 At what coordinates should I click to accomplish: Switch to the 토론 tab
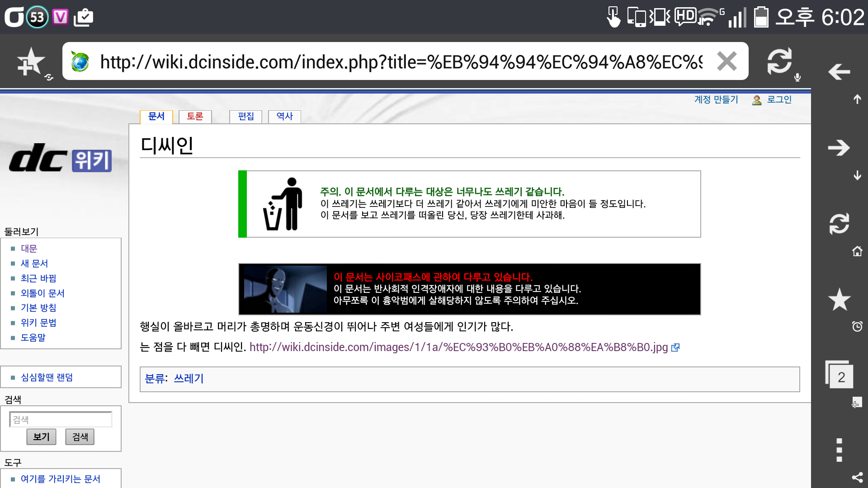tap(195, 117)
